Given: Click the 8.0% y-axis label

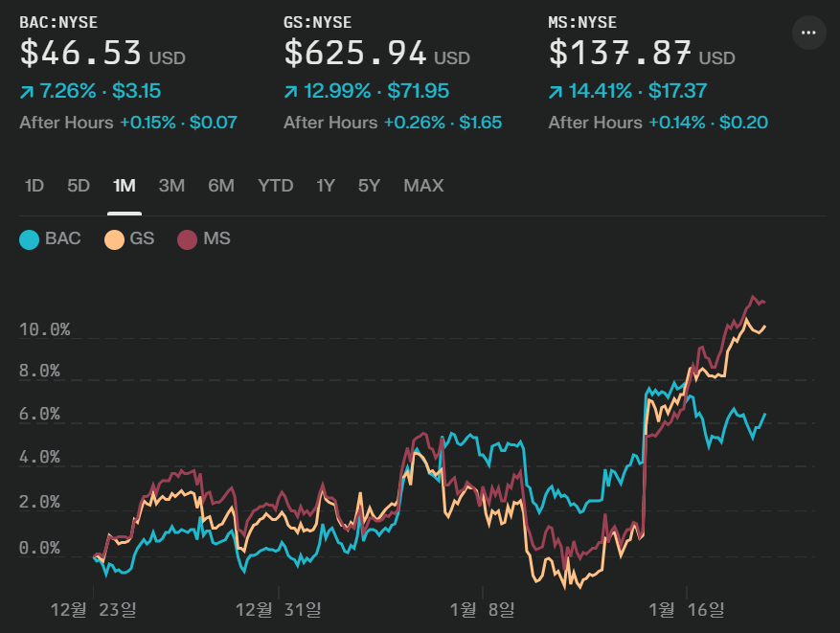Looking at the screenshot, I should point(39,371).
